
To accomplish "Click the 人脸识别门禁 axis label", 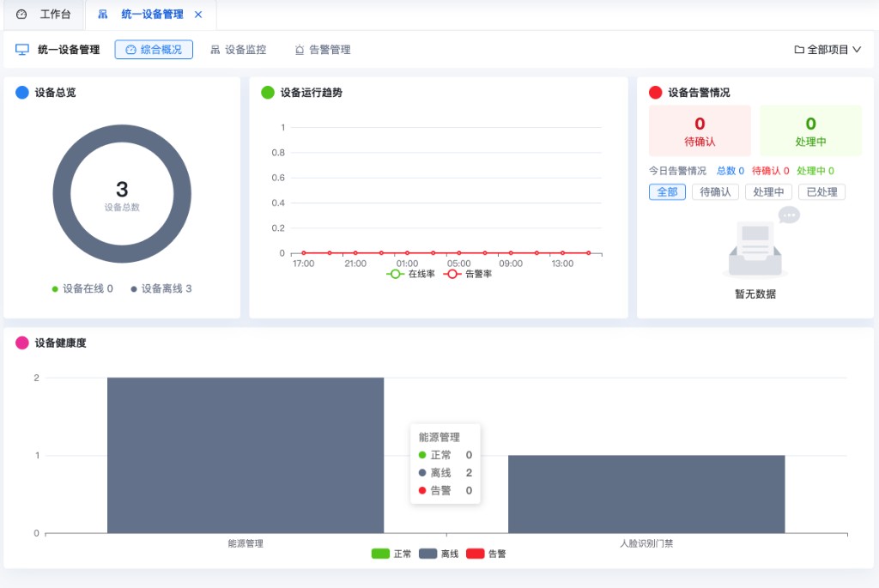I will point(646,543).
